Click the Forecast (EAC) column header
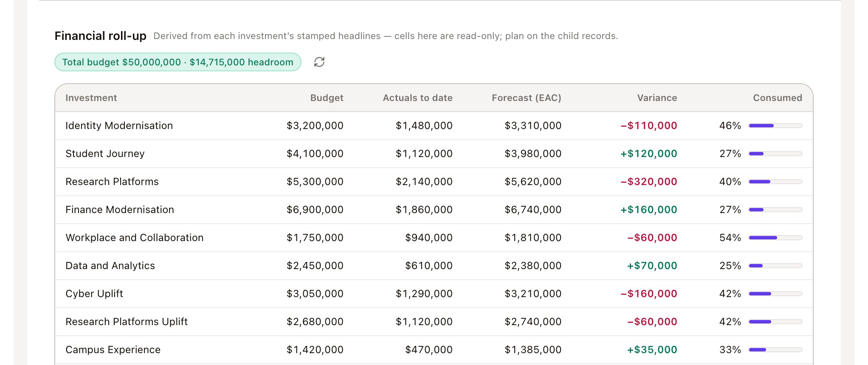868x365 pixels. click(x=527, y=98)
